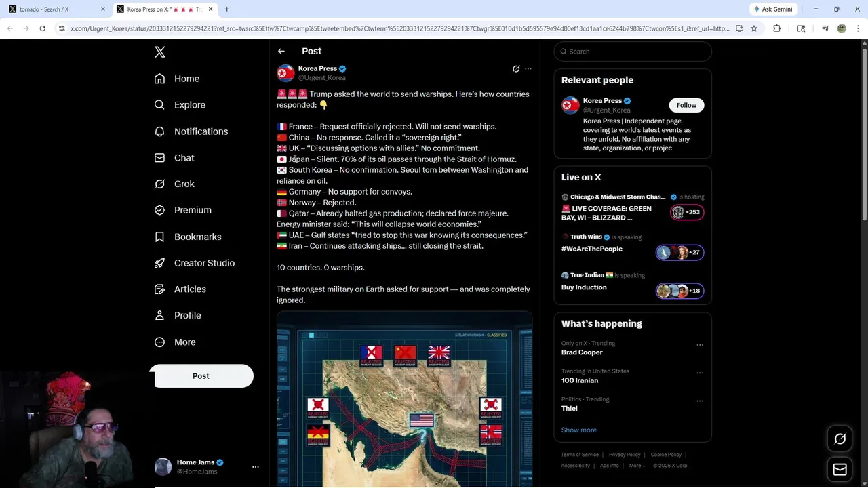Click the X logo in the sidebar
Image resolution: width=868 pixels, height=488 pixels.
[160, 52]
